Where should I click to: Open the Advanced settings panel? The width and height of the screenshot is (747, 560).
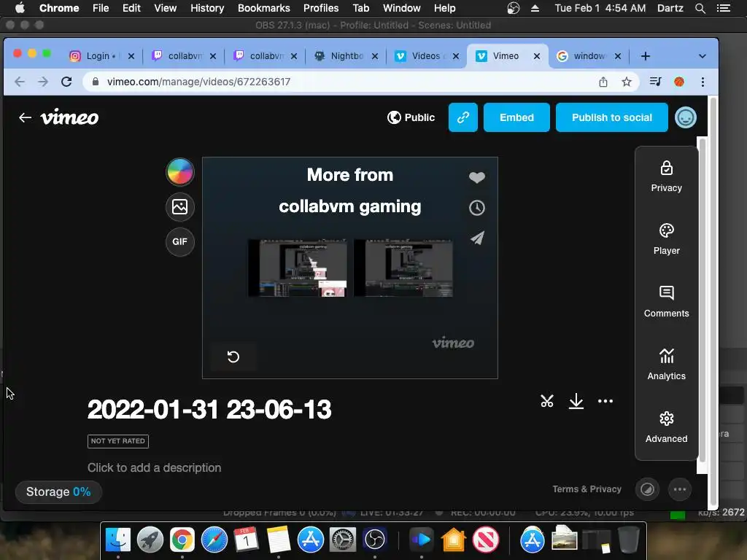[x=666, y=428]
